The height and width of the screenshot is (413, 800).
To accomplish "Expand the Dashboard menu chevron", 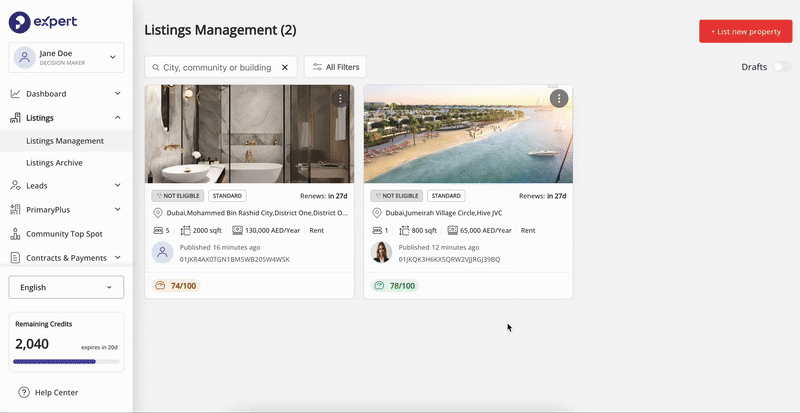I will pos(117,94).
